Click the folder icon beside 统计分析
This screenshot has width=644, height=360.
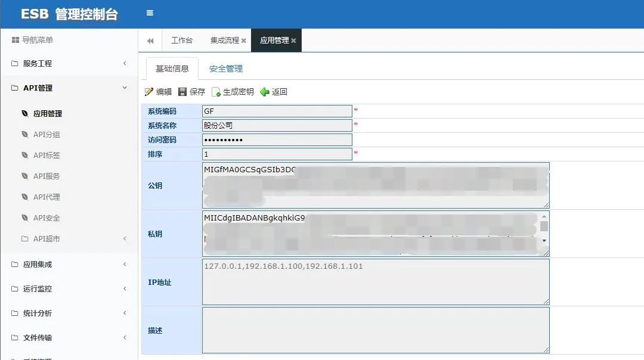pos(15,313)
